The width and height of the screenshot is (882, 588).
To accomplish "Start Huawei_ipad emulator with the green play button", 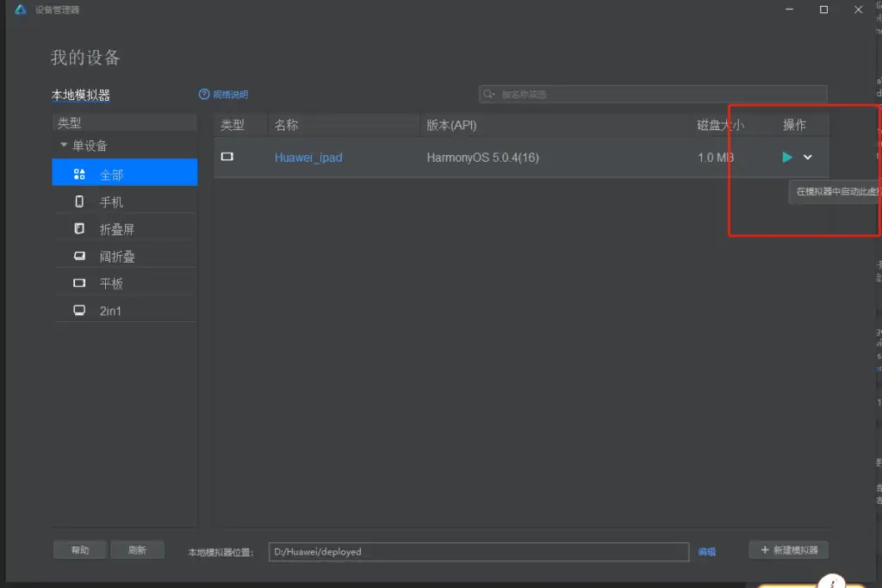I will tap(786, 157).
